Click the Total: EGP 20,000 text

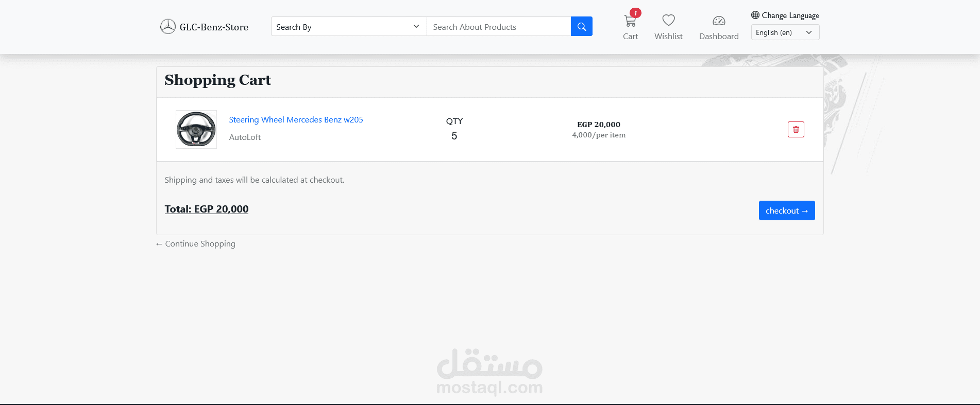click(x=207, y=209)
